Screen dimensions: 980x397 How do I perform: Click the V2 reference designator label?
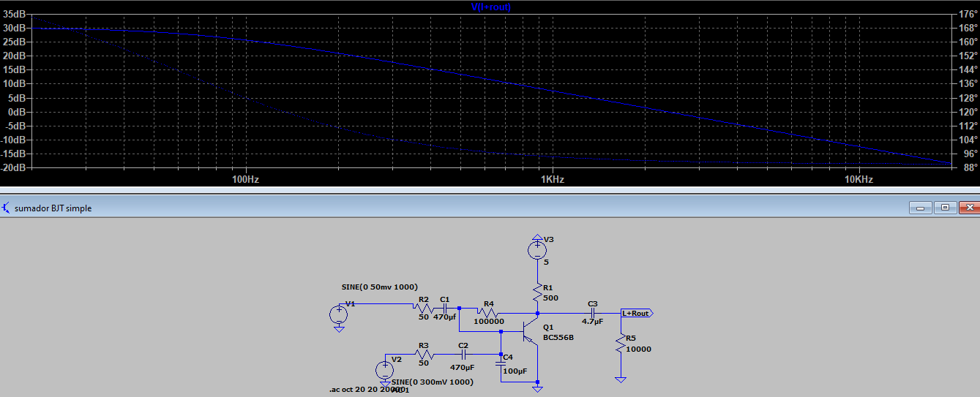[396, 360]
